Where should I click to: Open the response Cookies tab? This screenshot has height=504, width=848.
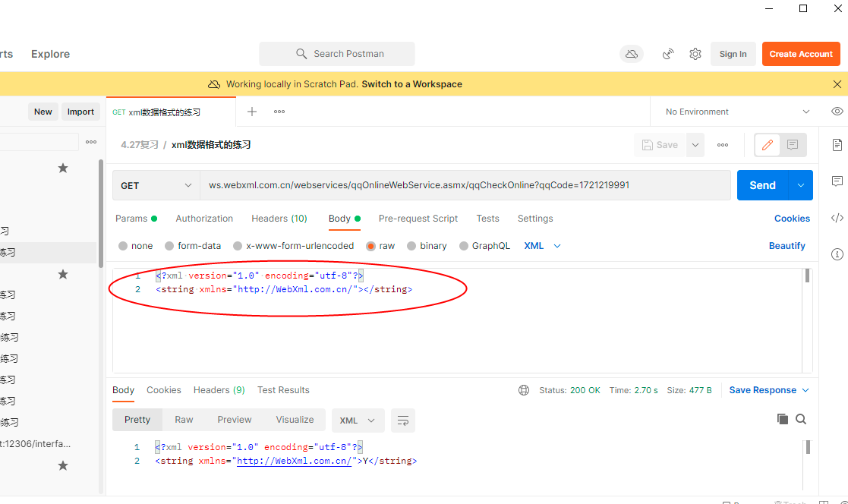[x=164, y=390]
